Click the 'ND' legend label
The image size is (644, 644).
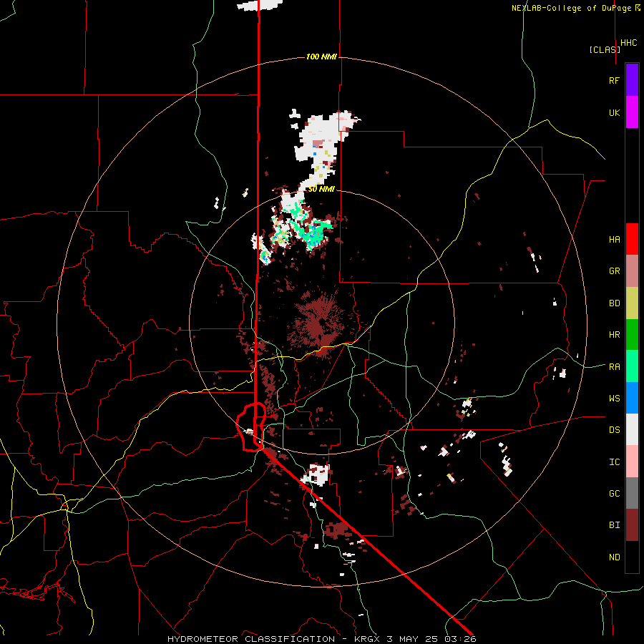[614, 557]
